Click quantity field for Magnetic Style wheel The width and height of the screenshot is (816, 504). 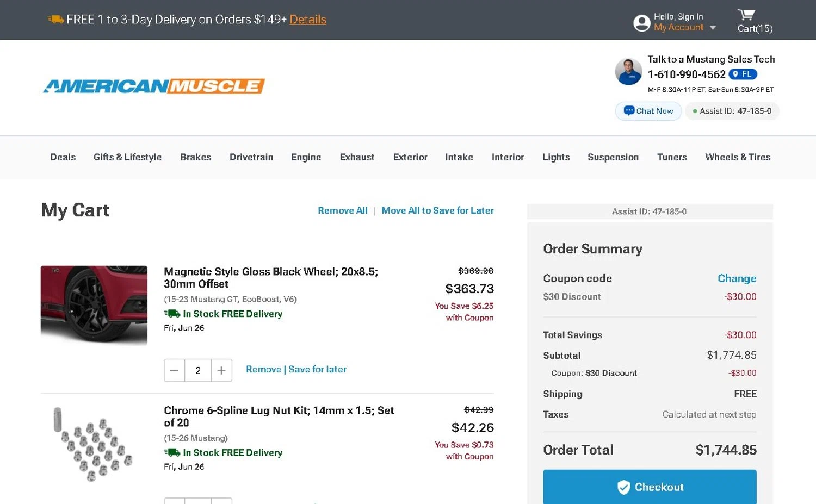(198, 370)
